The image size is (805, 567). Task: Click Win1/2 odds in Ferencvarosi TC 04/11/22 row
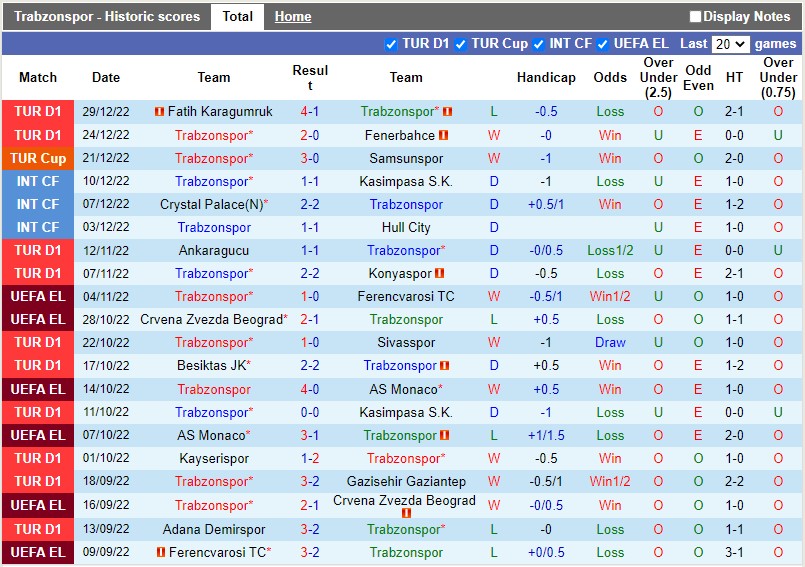[x=610, y=297]
